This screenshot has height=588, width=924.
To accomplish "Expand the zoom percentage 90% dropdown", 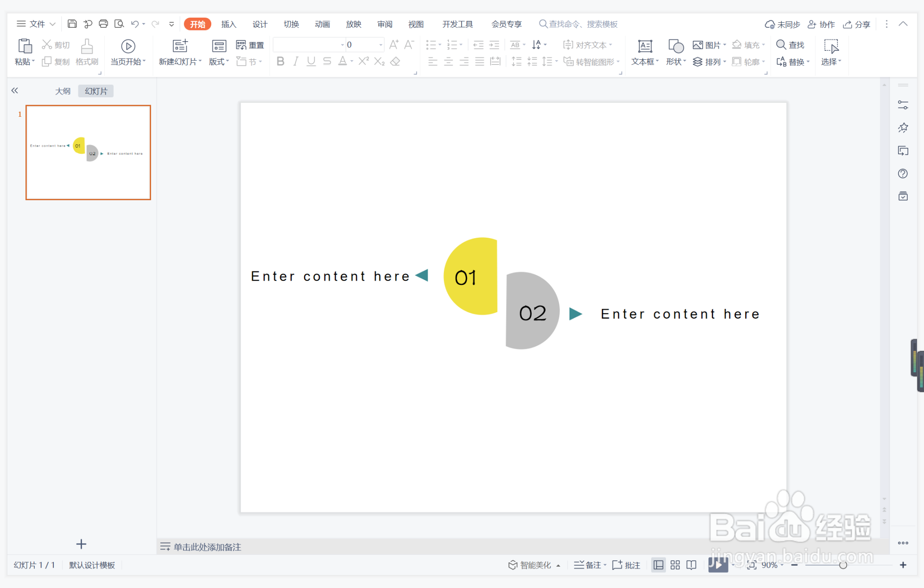I will click(x=782, y=565).
